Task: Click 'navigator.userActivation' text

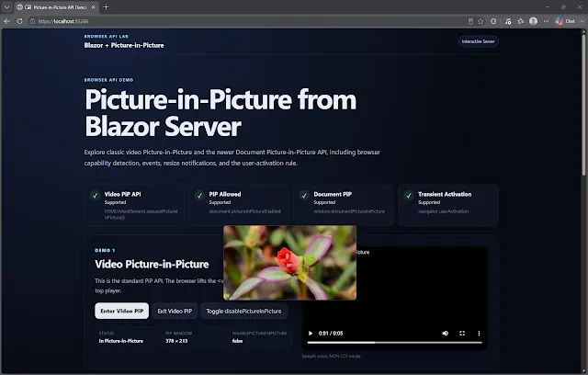Action: (x=443, y=211)
